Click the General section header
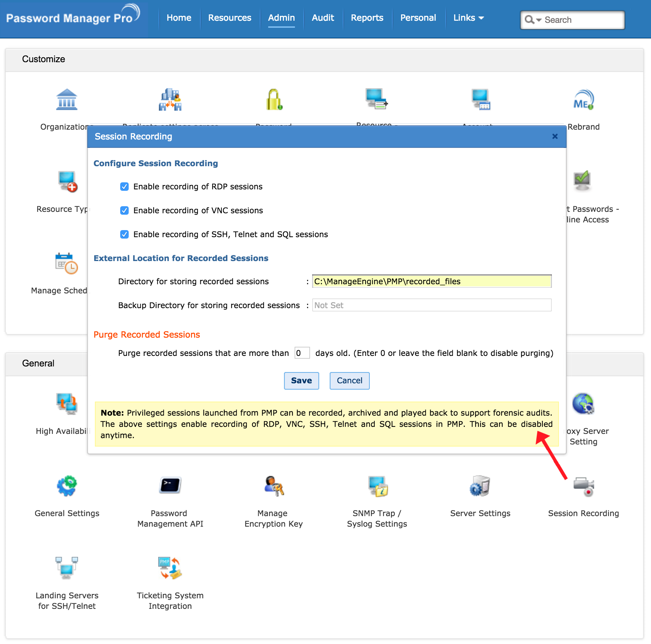The height and width of the screenshot is (644, 651). pyautogui.click(x=38, y=363)
